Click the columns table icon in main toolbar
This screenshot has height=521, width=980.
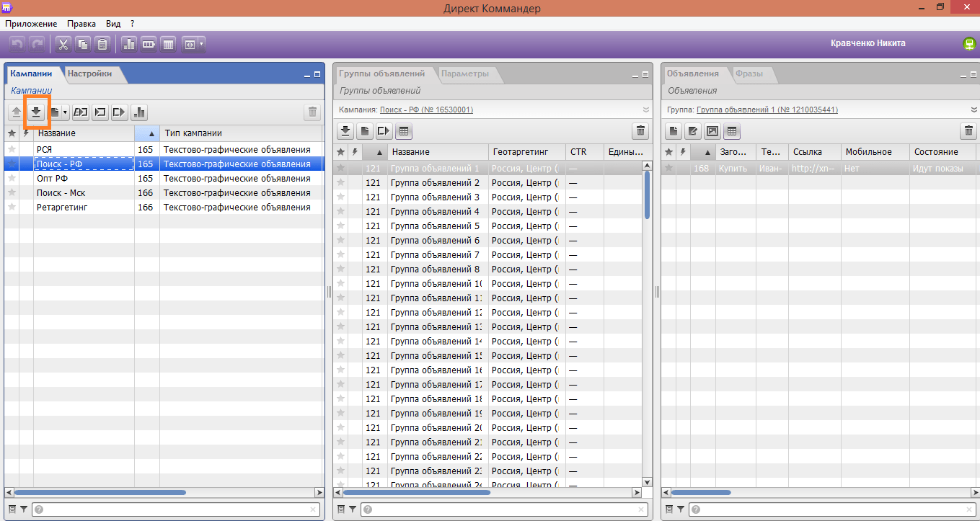(169, 45)
